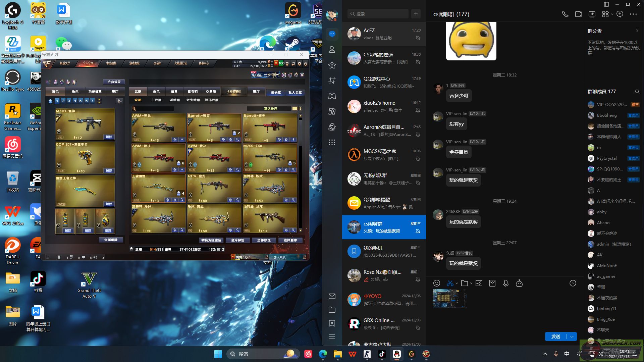Search group members with magnifier icon
This screenshot has height=362, width=644.
(x=637, y=92)
